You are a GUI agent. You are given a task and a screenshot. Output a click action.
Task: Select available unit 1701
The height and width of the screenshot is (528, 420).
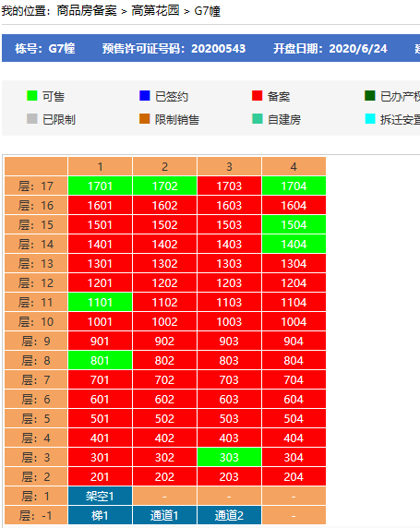[x=100, y=186]
